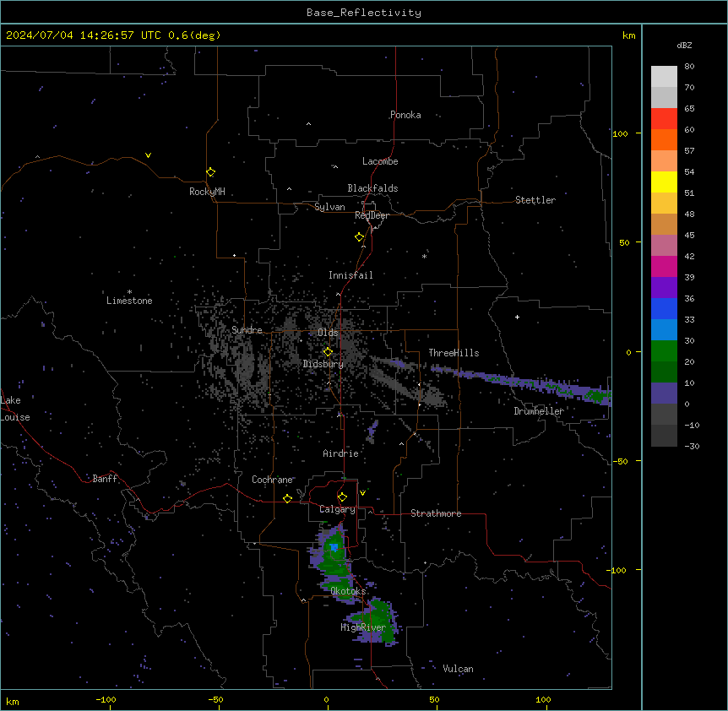Click the Base_Reflectivity title

point(364,13)
